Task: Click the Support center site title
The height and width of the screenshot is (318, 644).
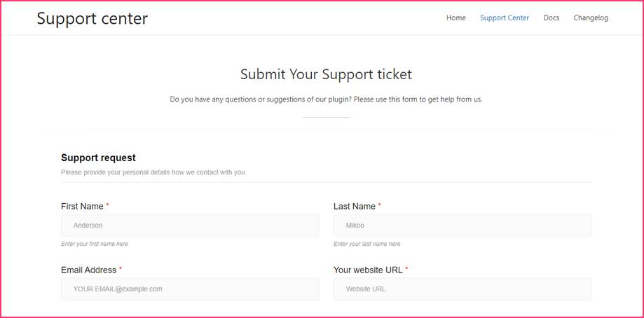Action: pos(92,18)
